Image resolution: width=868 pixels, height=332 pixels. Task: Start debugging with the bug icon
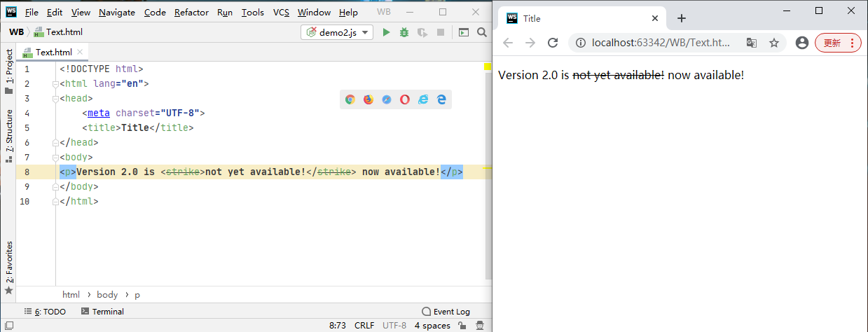(404, 32)
